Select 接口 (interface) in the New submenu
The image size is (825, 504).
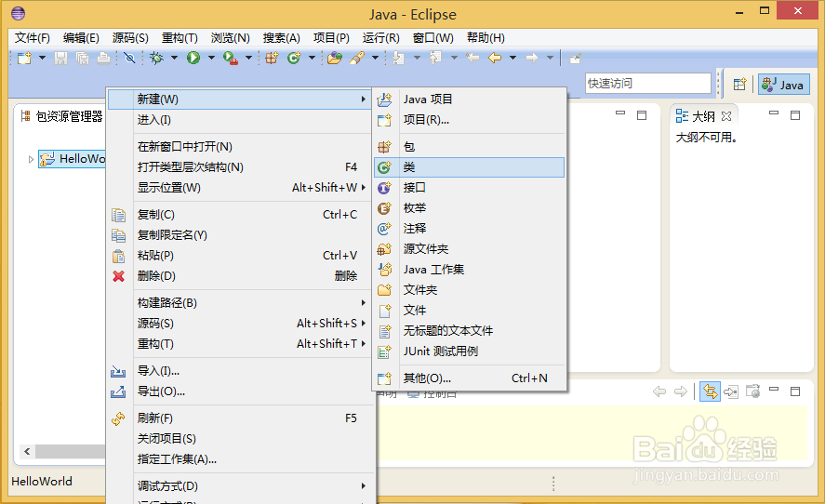click(470, 187)
